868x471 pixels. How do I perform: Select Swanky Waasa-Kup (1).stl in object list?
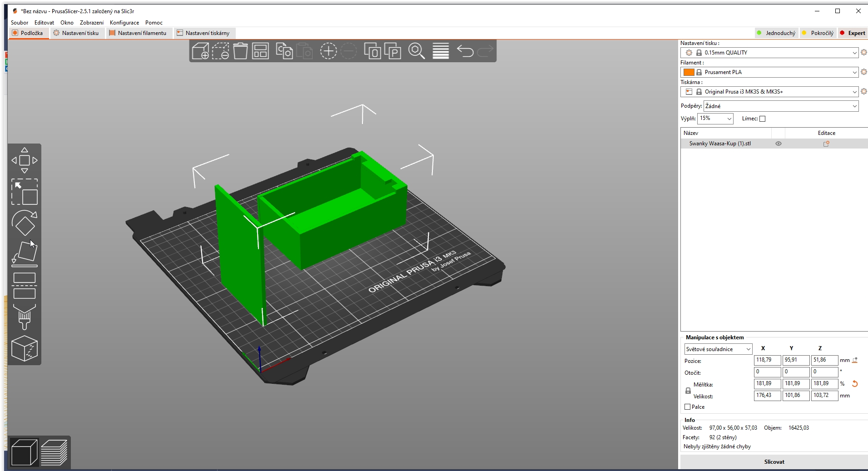click(720, 144)
